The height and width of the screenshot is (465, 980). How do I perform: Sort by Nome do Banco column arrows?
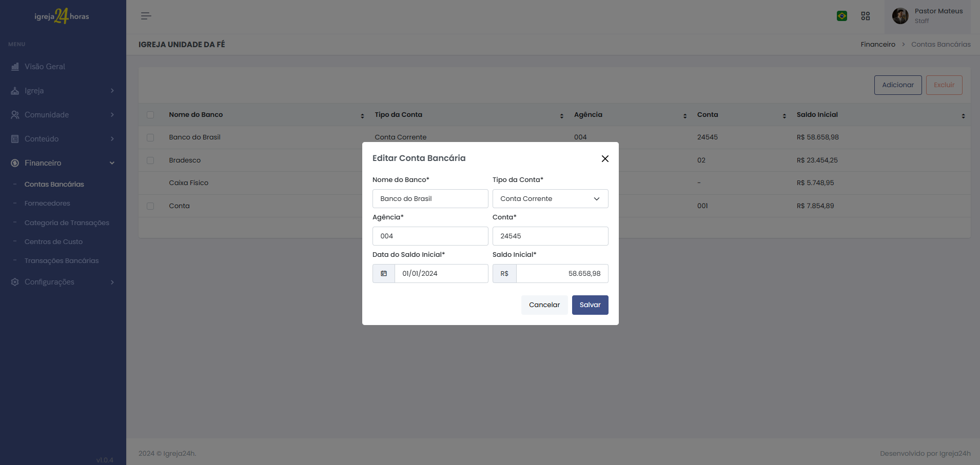(x=362, y=116)
